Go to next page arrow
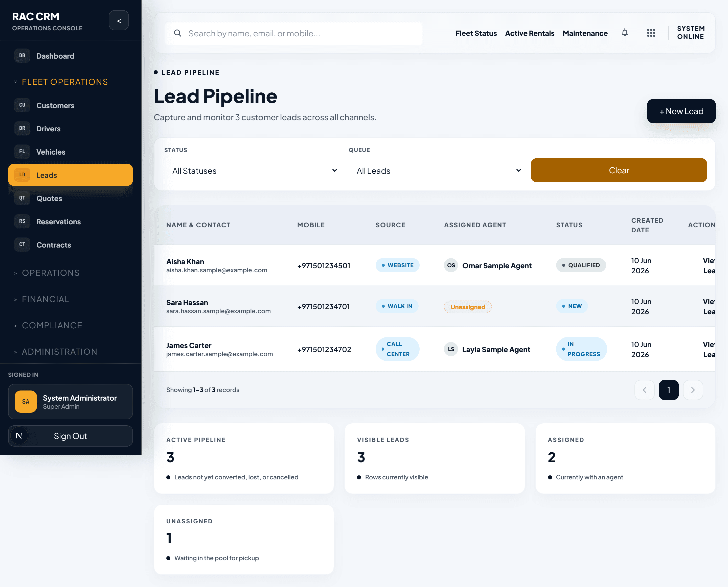Image resolution: width=728 pixels, height=587 pixels. point(693,390)
